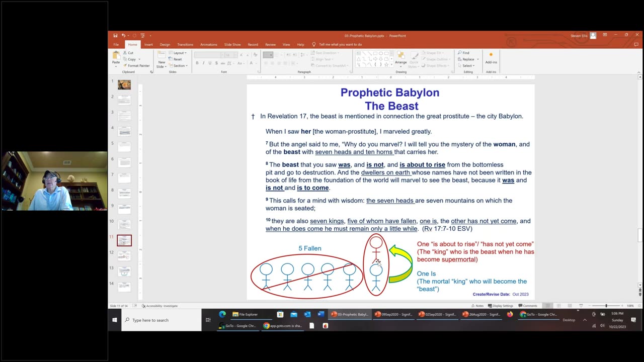Expand the Section dropdown
The height and width of the screenshot is (362, 644).
pyautogui.click(x=178, y=66)
